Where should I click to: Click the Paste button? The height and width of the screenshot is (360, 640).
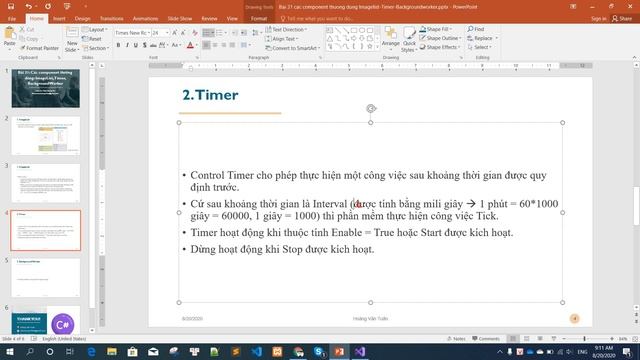coord(9,38)
